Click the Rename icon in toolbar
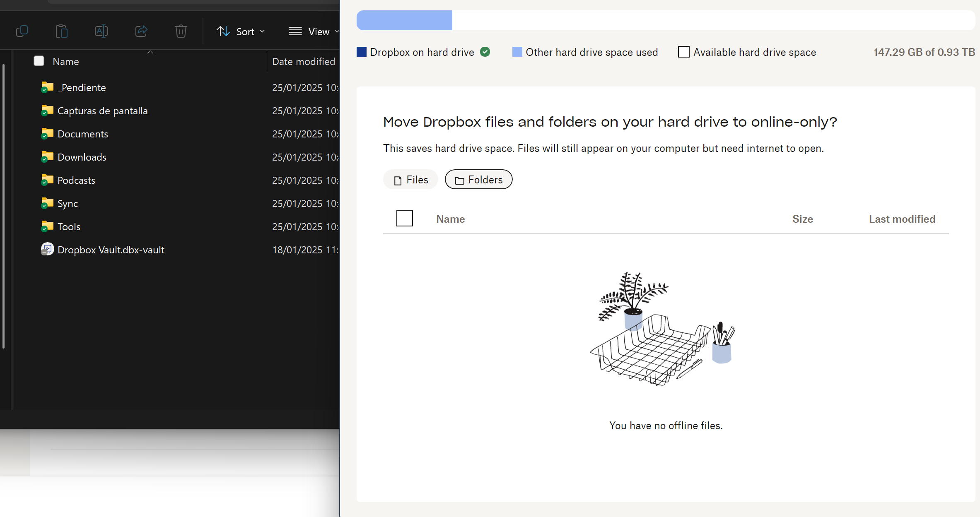 (x=101, y=31)
